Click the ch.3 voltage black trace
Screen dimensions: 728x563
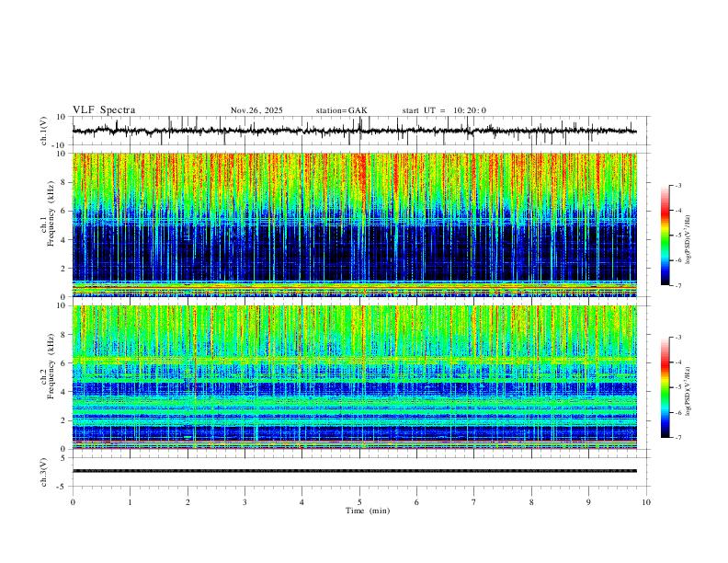(354, 471)
